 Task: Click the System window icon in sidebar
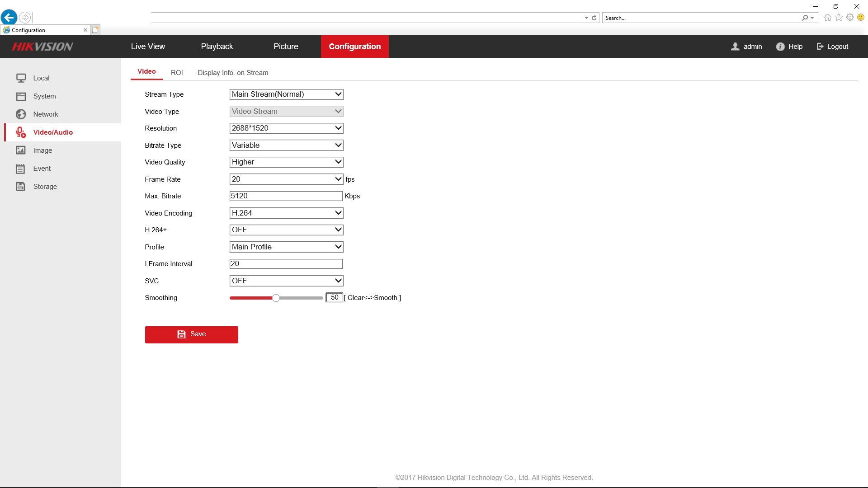click(x=21, y=96)
